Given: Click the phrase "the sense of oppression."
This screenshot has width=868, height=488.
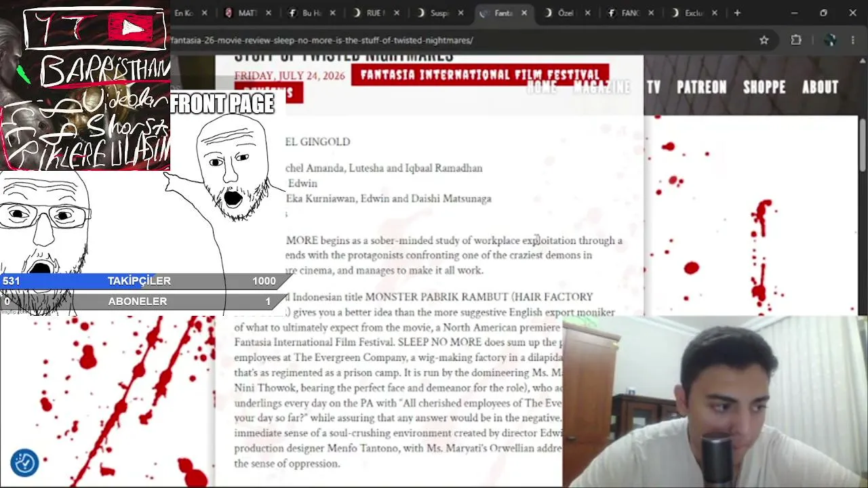Looking at the screenshot, I should coord(287,464).
